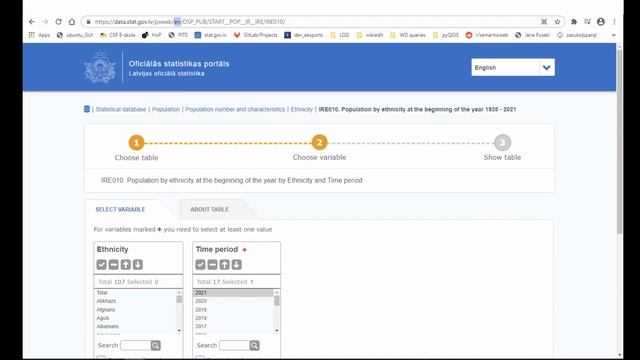This screenshot has width=640, height=360.
Task: Click step 3 Show table circle
Action: 502,142
